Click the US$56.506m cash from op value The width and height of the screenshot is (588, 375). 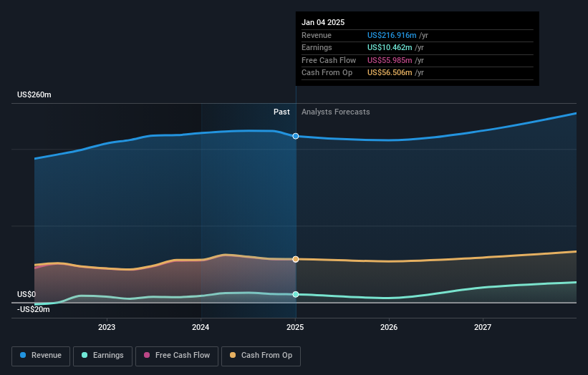click(x=390, y=73)
